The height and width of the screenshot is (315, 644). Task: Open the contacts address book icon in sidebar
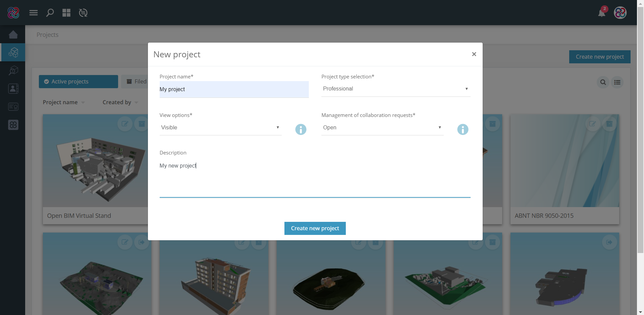coord(13,88)
